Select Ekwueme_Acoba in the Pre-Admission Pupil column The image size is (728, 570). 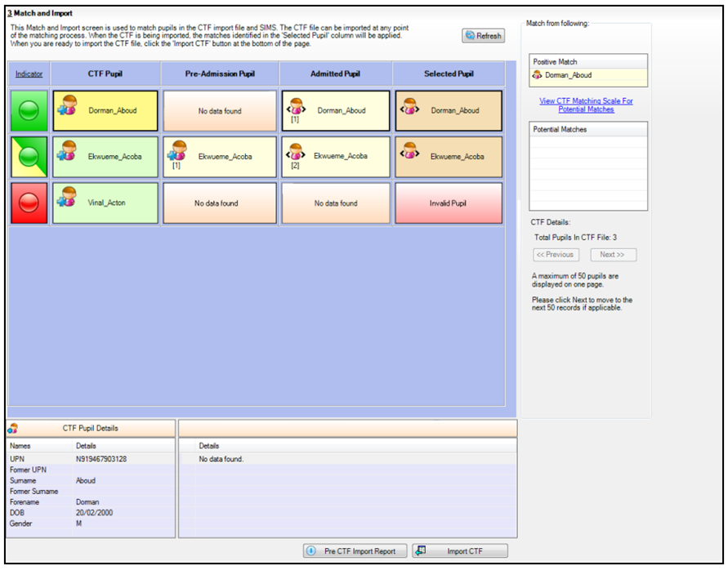click(221, 157)
